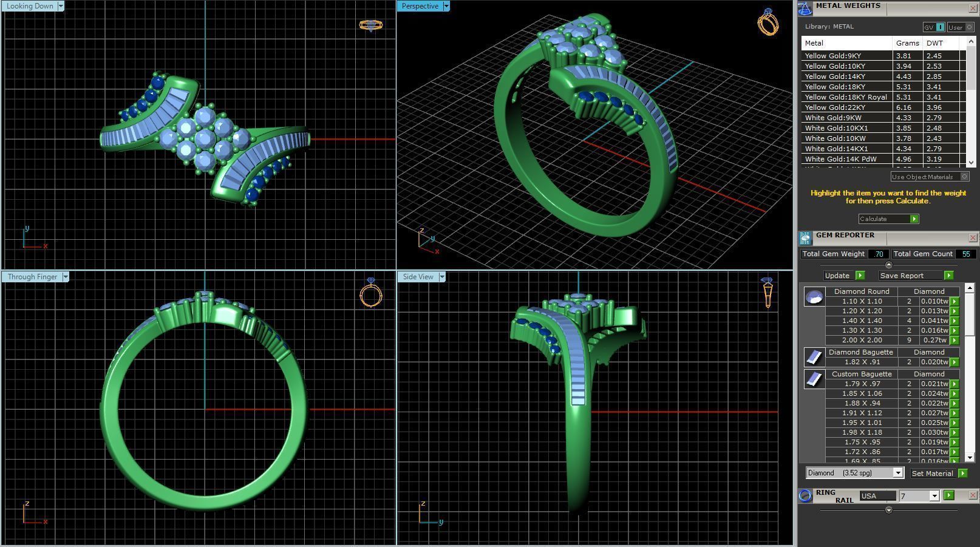Image resolution: width=980 pixels, height=547 pixels.
Task: Click the USA ring size standard field
Action: (x=877, y=496)
